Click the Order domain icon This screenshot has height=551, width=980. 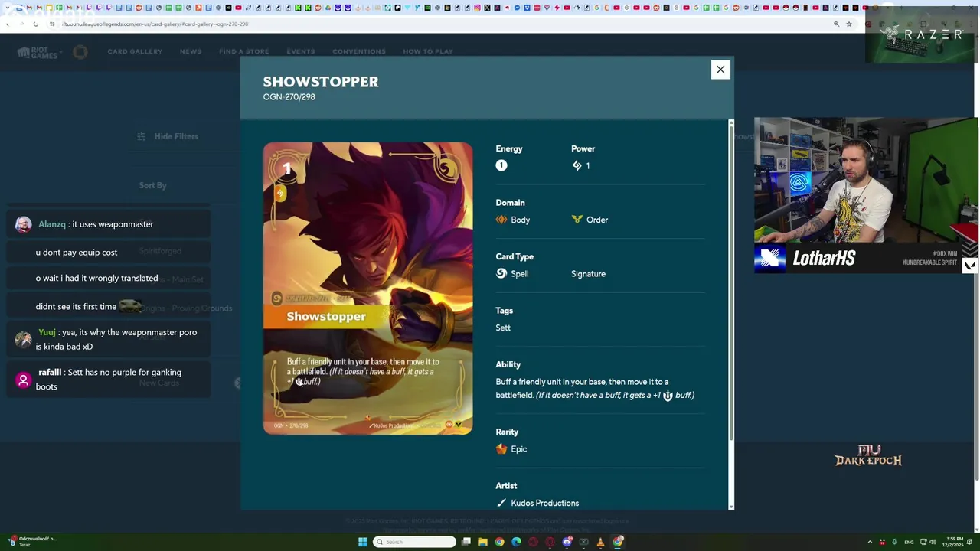coord(577,220)
